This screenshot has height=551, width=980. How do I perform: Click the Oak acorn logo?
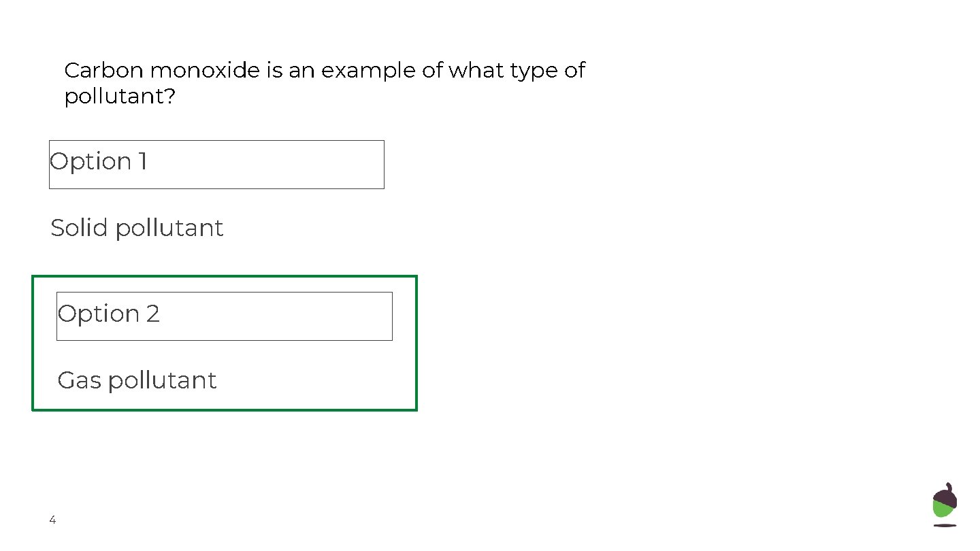click(945, 505)
